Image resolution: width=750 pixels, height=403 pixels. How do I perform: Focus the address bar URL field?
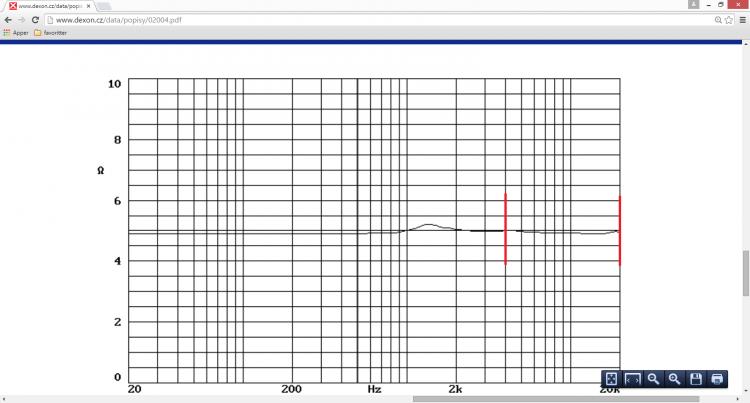click(x=378, y=20)
